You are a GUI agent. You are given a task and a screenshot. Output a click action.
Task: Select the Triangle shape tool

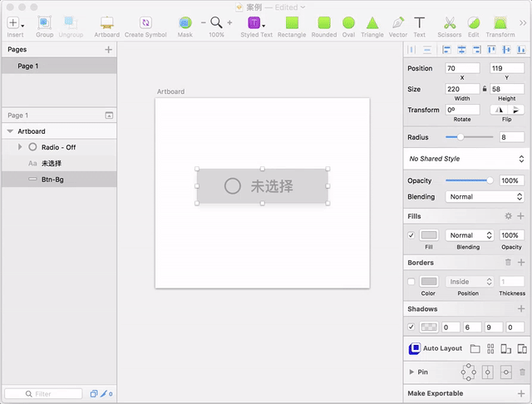[372, 22]
